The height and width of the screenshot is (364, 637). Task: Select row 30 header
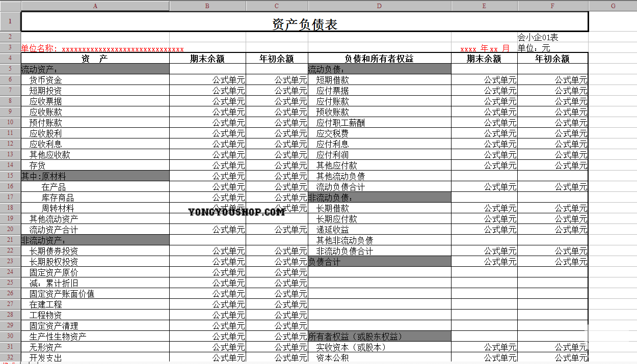[x=10, y=336]
